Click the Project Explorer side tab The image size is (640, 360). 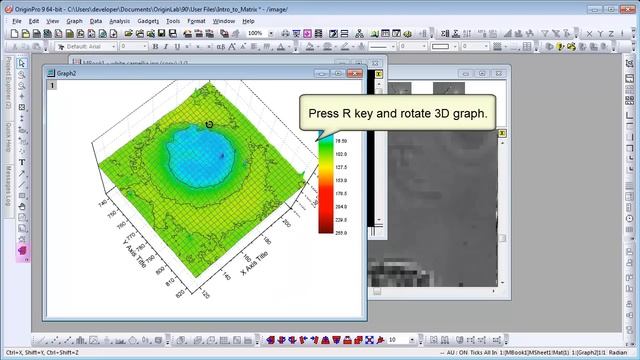tap(8, 83)
